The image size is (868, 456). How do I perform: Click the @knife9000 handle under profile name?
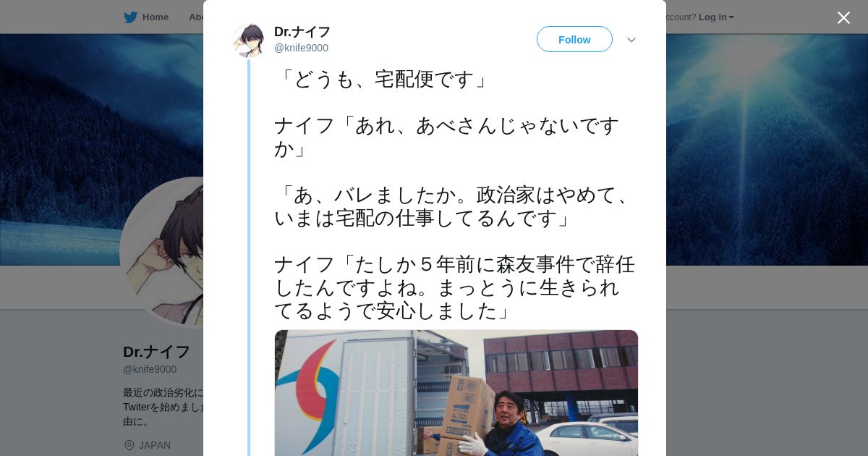[x=150, y=369]
